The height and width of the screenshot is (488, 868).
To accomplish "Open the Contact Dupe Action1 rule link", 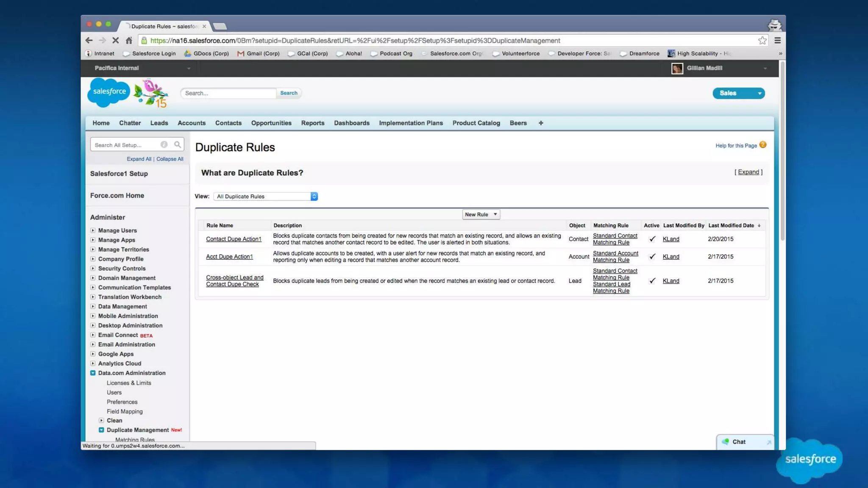I will [x=234, y=239].
